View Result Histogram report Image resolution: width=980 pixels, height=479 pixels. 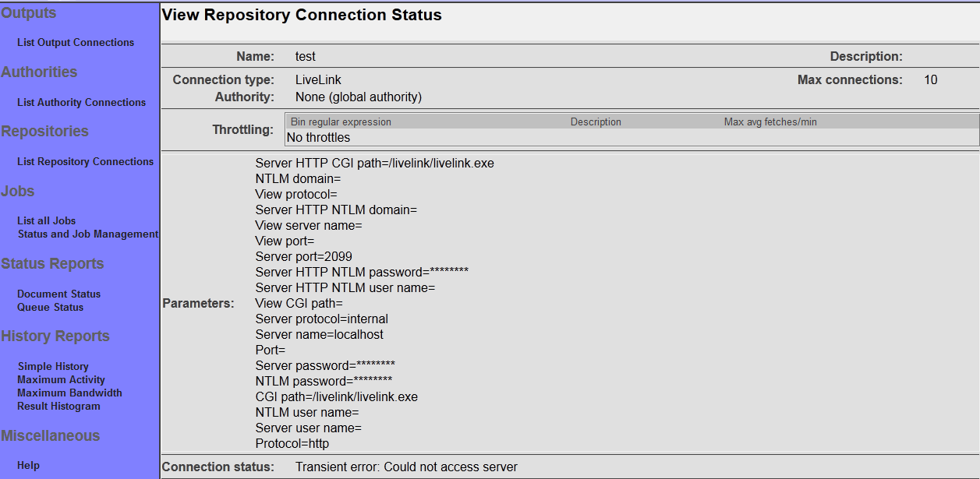[x=58, y=407]
